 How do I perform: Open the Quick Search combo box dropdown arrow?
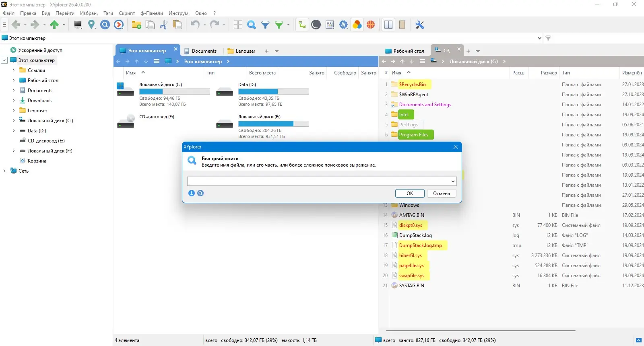tap(453, 181)
